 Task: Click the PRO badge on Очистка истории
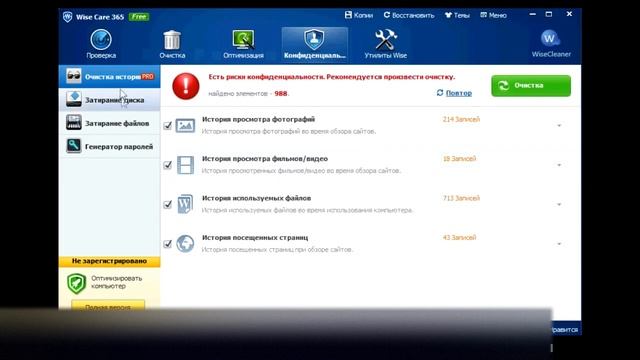[148, 76]
